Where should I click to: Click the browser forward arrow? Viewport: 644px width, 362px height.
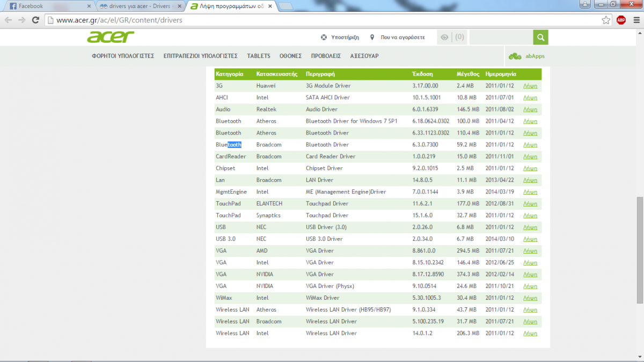click(22, 20)
